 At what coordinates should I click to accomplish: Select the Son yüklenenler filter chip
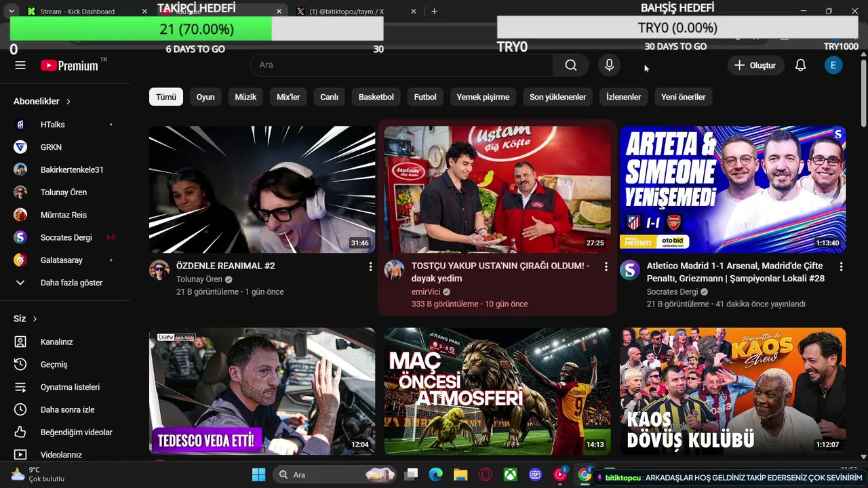click(557, 97)
